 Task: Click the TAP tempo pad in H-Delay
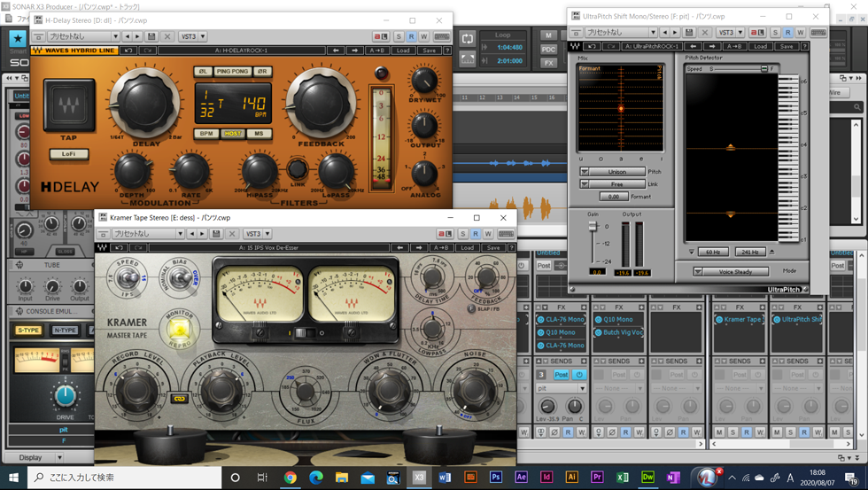click(69, 105)
